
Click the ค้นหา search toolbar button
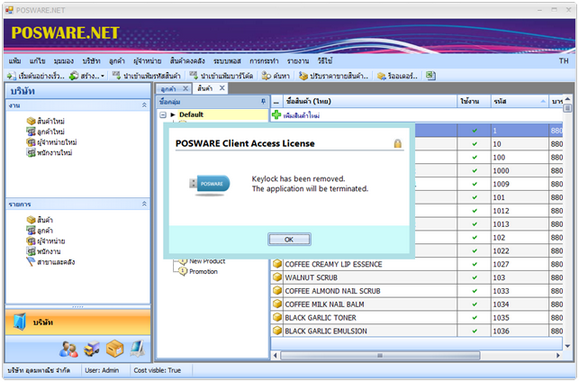click(275, 76)
